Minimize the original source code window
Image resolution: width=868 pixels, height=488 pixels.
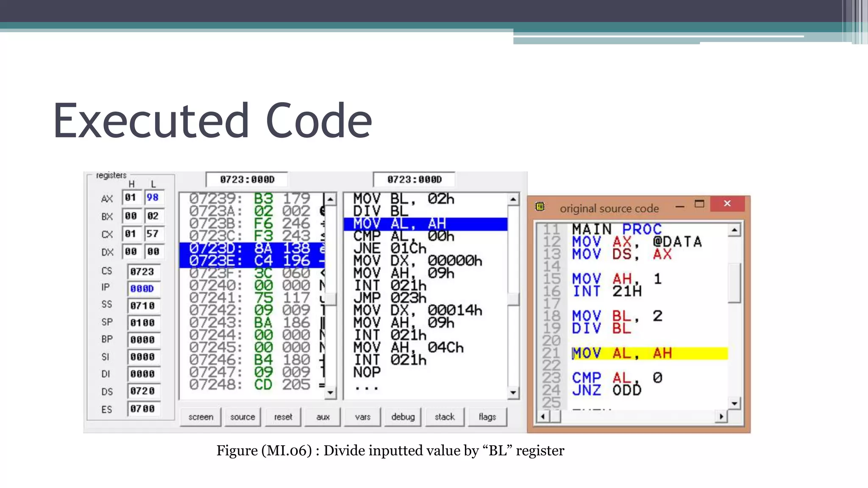[680, 206]
